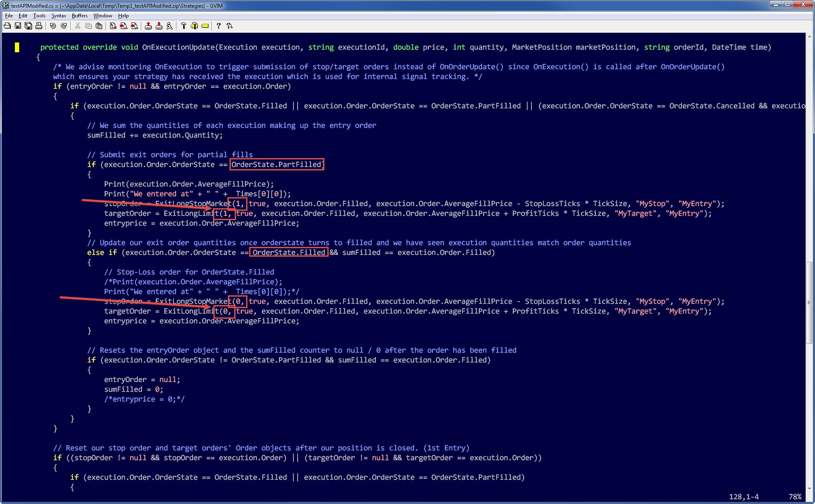The height and width of the screenshot is (504, 815).
Task: Click the scrollbar up arrow
Action: pyautogui.click(x=809, y=36)
